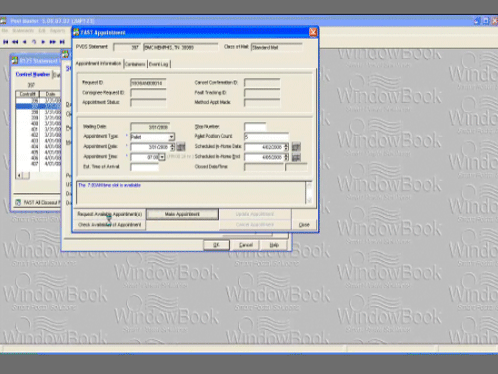Image resolution: width=498 pixels, height=374 pixels.
Task: Click Check Availability of Appointment button
Action: click(109, 225)
